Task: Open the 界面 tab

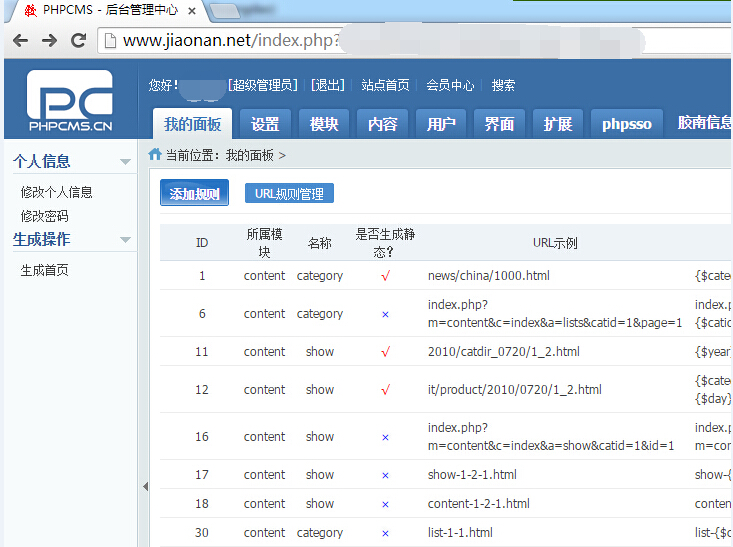Action: coord(499,124)
